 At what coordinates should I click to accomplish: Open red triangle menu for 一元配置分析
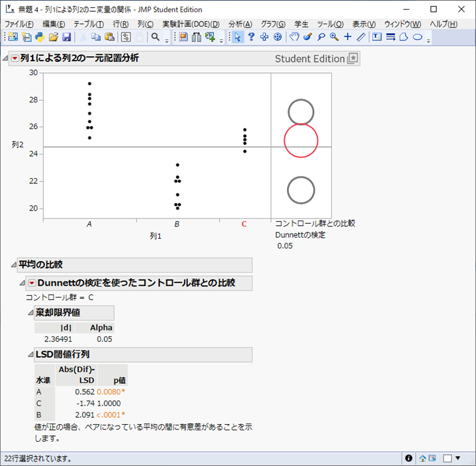(15, 59)
